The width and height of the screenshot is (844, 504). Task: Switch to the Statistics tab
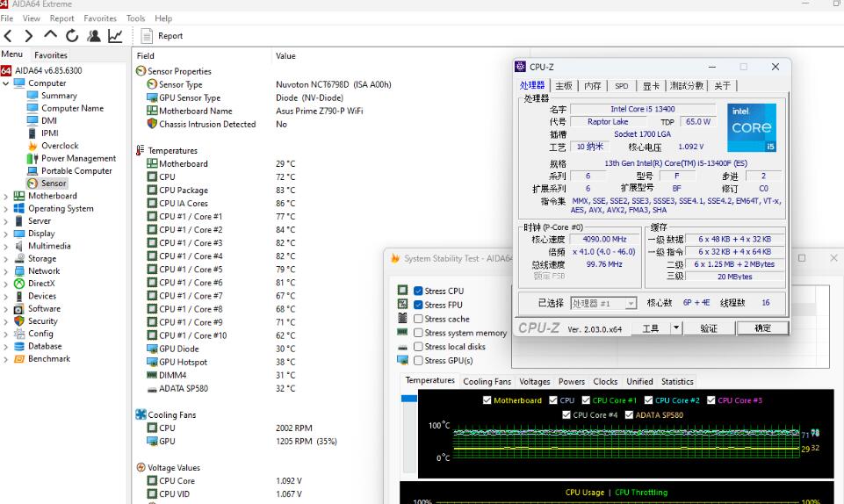[x=677, y=381]
